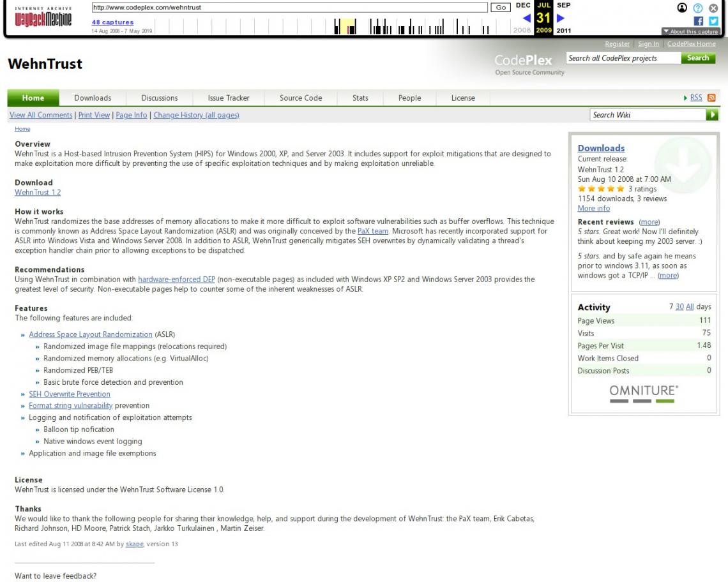Click the green Search Wiki go arrow
The height and width of the screenshot is (582, 728).
[x=712, y=115]
